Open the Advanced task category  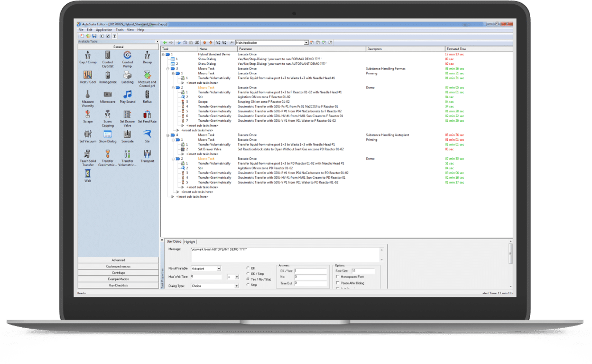coord(118,260)
